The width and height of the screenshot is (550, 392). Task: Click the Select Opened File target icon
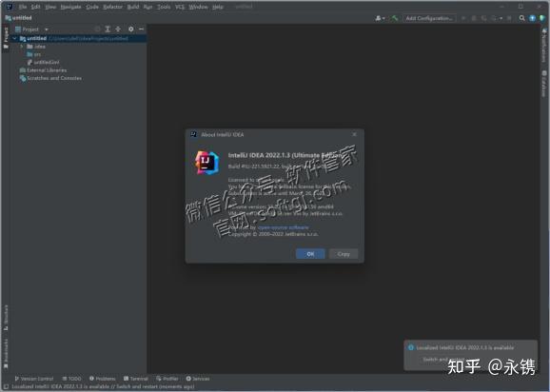click(97, 29)
